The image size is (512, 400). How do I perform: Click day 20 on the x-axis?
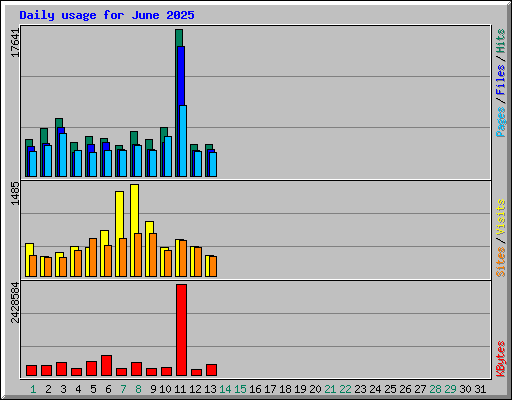315,389
